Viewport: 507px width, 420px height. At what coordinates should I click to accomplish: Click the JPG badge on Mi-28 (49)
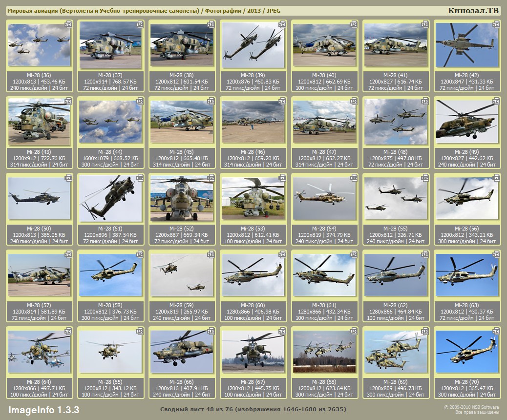pyautogui.click(x=496, y=102)
